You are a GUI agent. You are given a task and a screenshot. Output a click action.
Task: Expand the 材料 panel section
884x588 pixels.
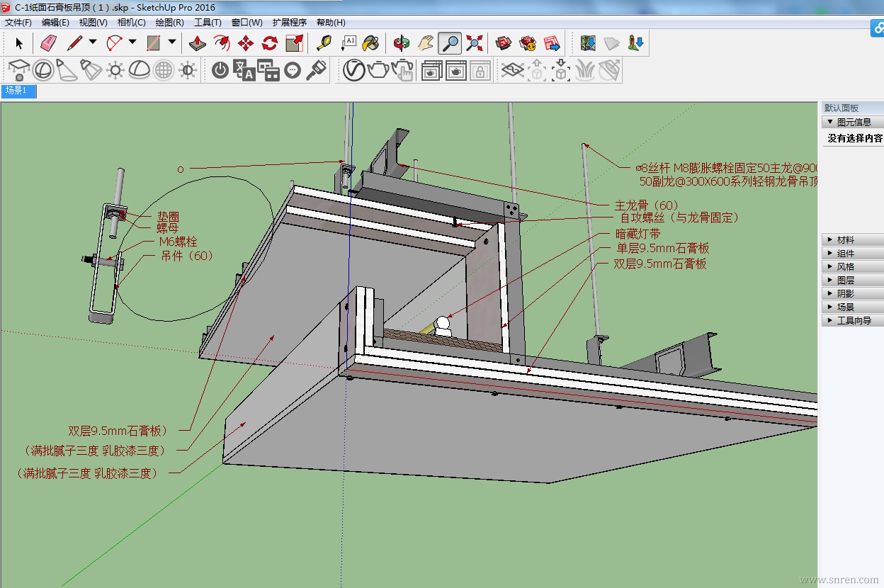[846, 240]
